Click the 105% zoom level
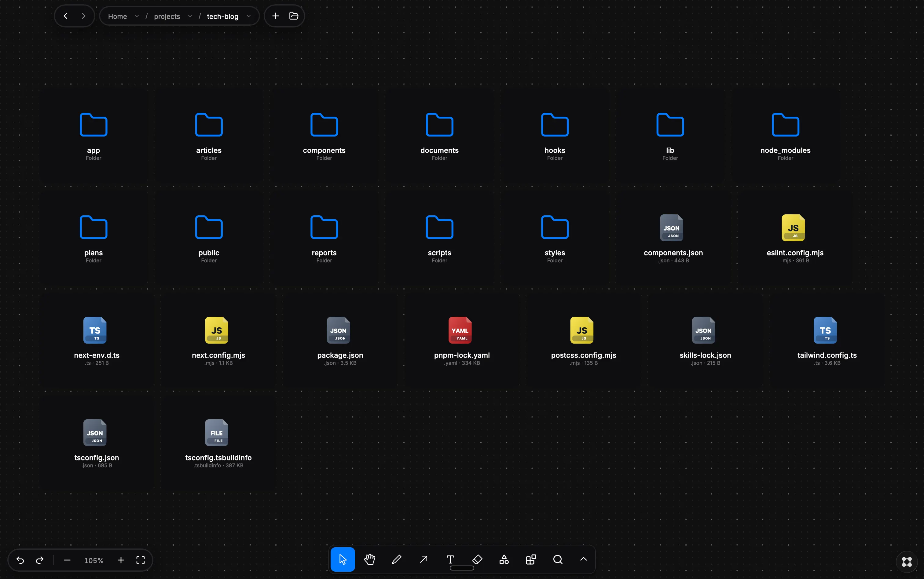Screen dimensions: 924x579 [x=94, y=561]
